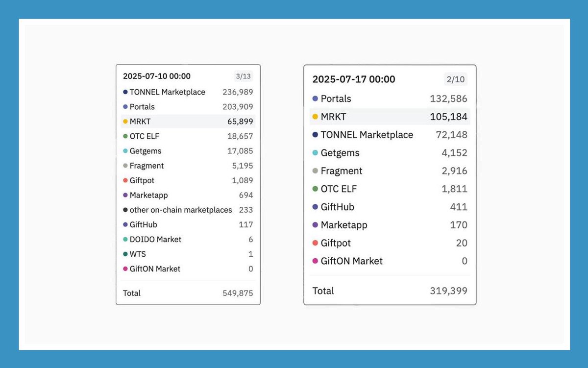588x368 pixels.
Task: Click the 2,916 value
Action: tap(455, 171)
